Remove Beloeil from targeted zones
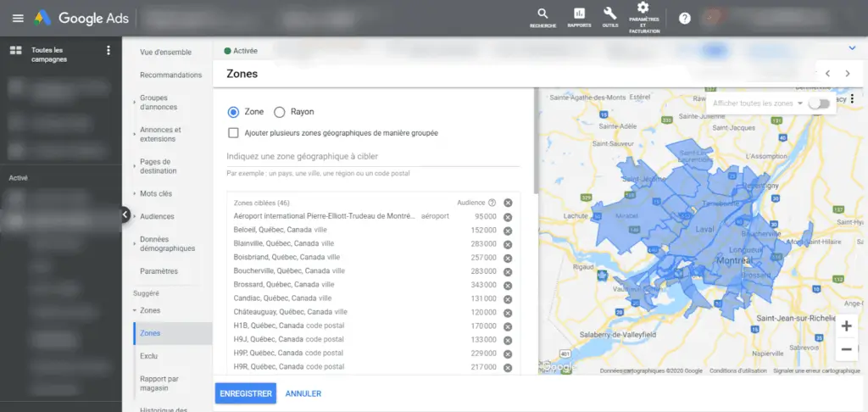The image size is (868, 412). point(508,231)
